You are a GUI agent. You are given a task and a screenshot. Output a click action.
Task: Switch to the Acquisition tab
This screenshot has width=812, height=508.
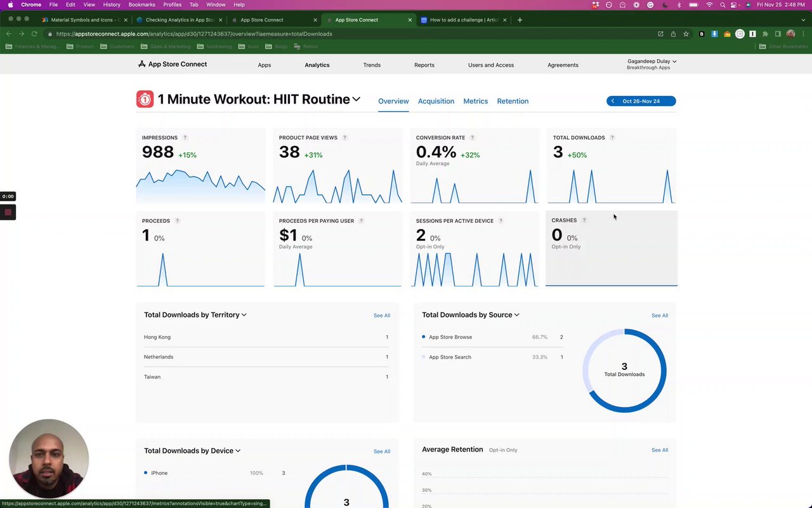(436, 101)
